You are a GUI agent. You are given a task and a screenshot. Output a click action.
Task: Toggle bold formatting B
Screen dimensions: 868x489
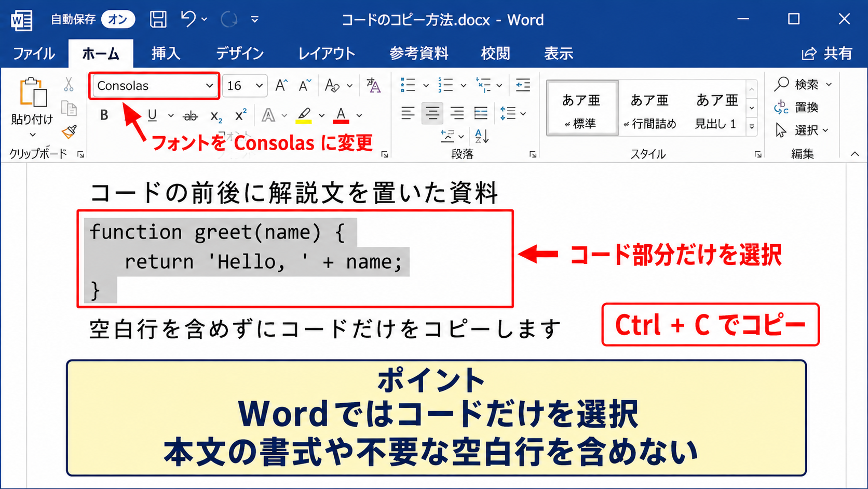coord(104,115)
